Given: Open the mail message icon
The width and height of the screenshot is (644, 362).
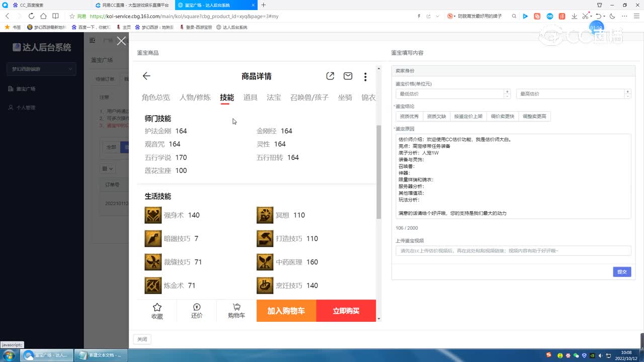Looking at the screenshot, I should 348,76.
